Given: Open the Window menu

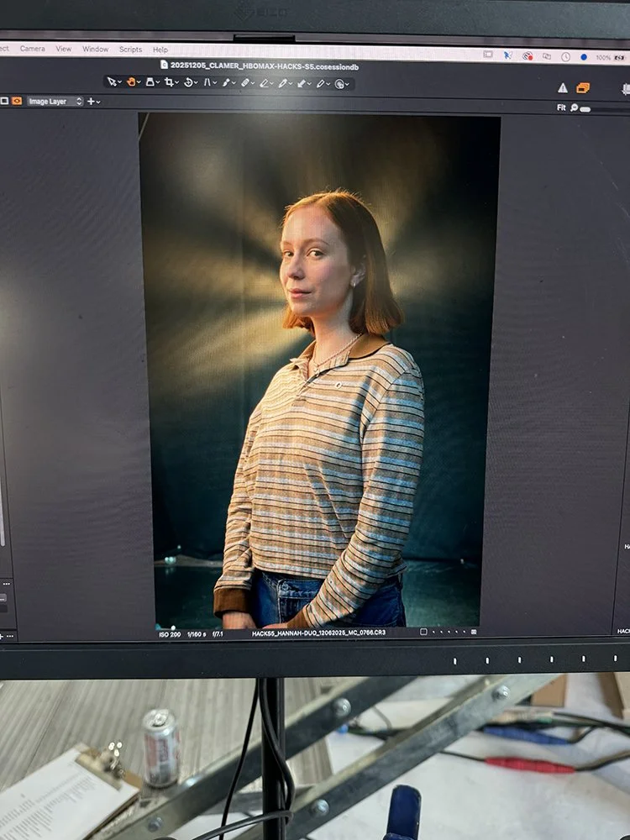Looking at the screenshot, I should click(x=96, y=49).
